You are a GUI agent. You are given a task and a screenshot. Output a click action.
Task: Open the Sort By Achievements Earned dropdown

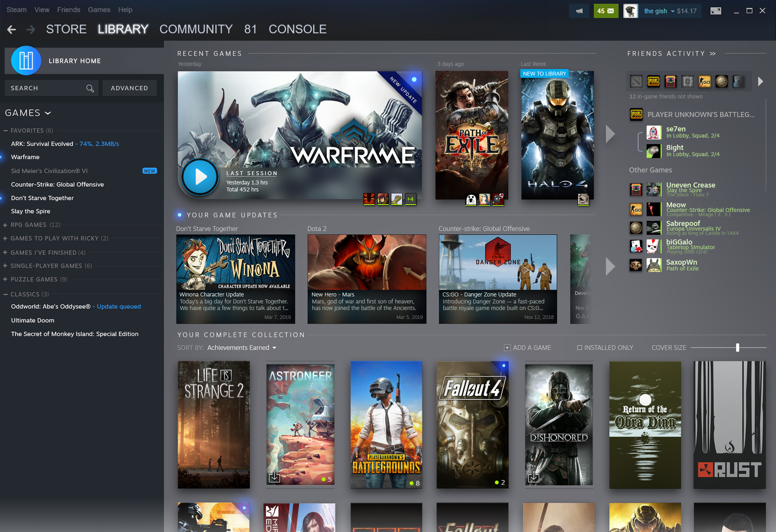click(x=242, y=348)
